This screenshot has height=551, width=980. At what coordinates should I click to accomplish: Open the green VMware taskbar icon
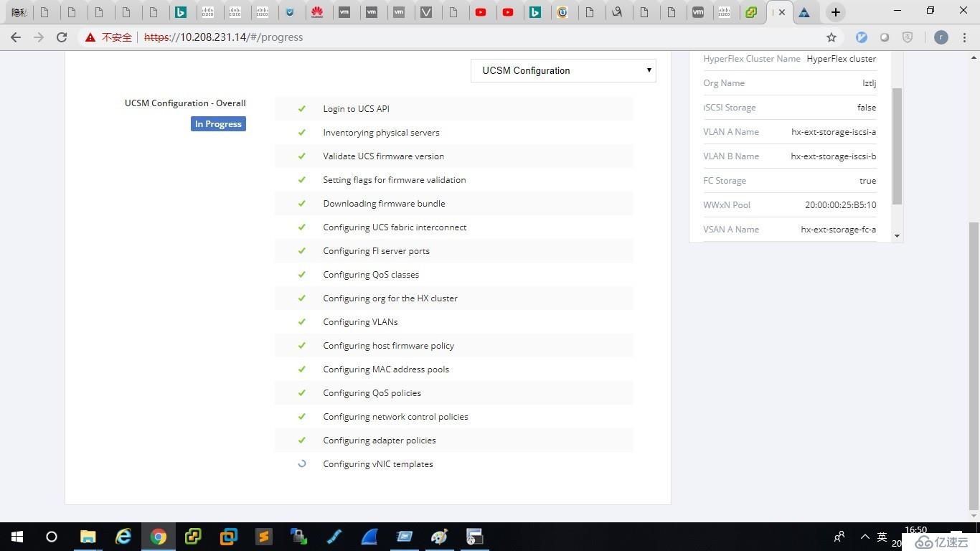[x=194, y=537]
